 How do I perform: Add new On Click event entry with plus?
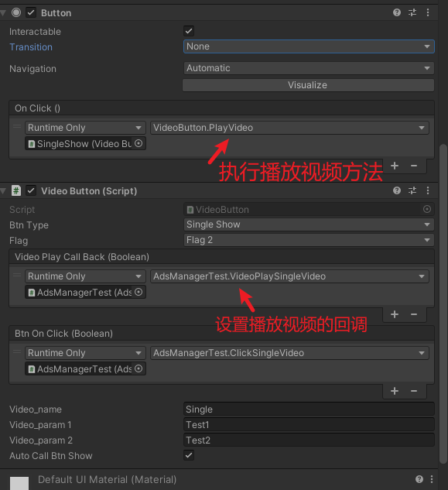coord(395,166)
